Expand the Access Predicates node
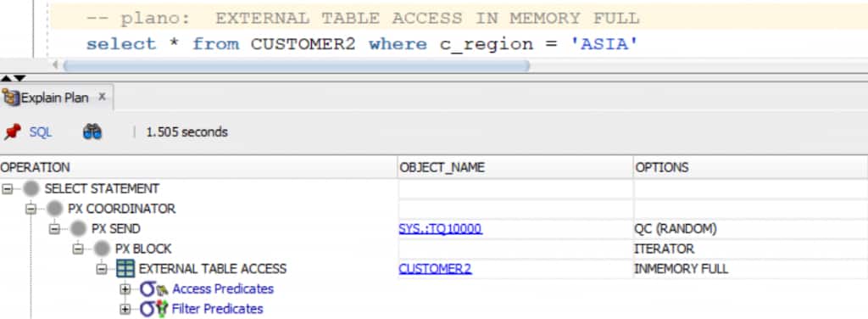Viewport: 868px width, 319px height. [x=125, y=289]
